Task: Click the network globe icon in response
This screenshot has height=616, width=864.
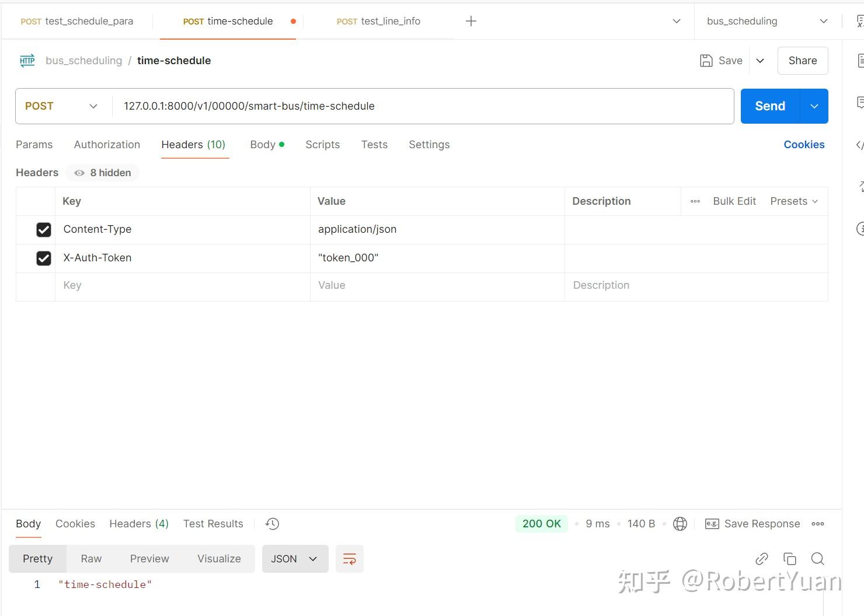Action: tap(680, 524)
